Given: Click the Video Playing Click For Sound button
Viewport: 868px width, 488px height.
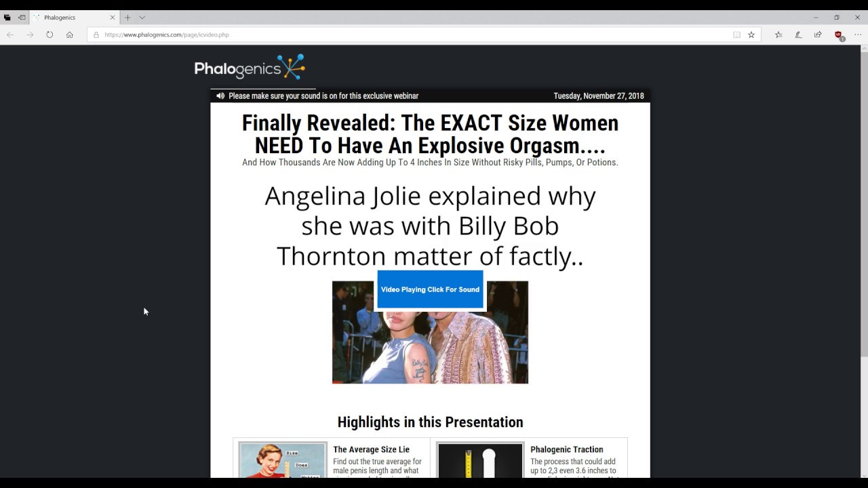Looking at the screenshot, I should [430, 289].
